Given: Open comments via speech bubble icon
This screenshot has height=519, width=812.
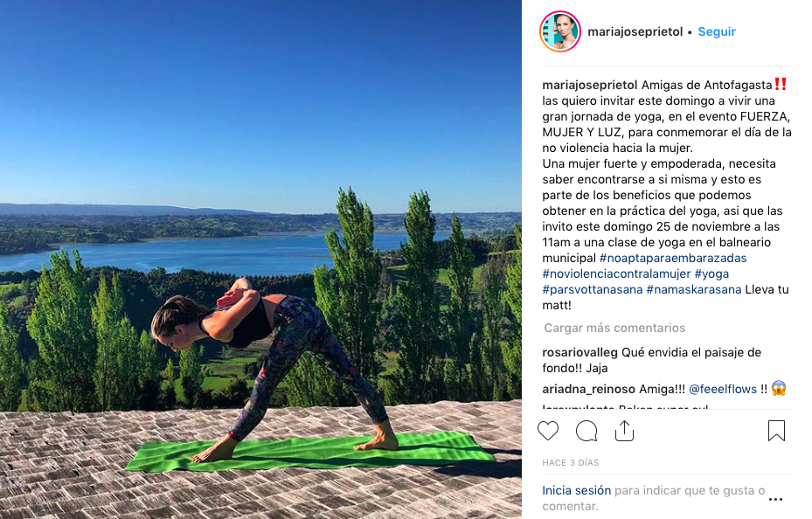Looking at the screenshot, I should pyautogui.click(x=586, y=431).
